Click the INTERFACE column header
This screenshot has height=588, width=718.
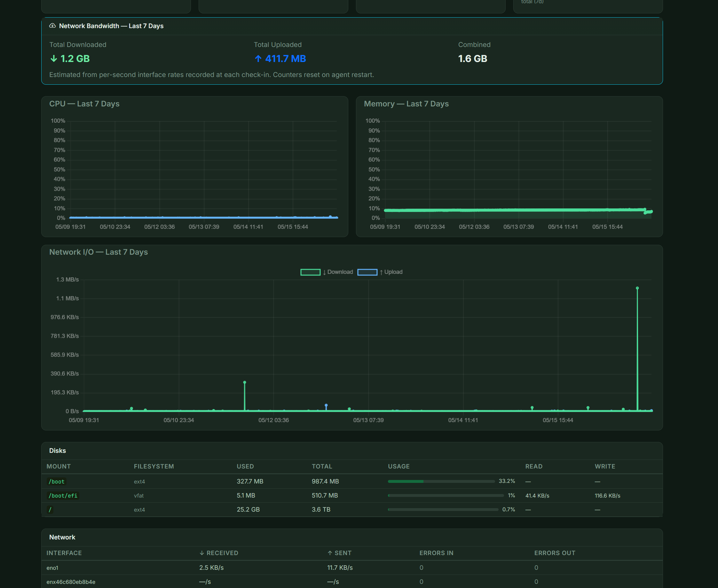[x=64, y=553]
